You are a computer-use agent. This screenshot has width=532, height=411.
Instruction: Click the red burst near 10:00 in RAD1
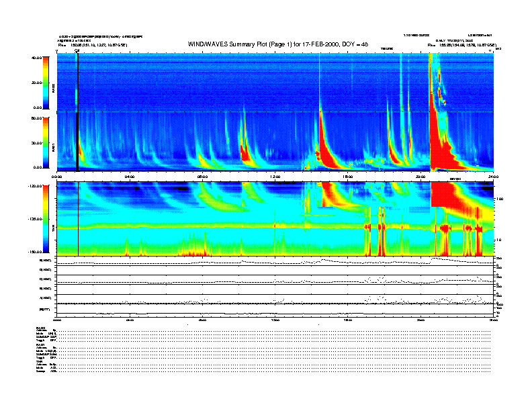pyautogui.click(x=245, y=152)
